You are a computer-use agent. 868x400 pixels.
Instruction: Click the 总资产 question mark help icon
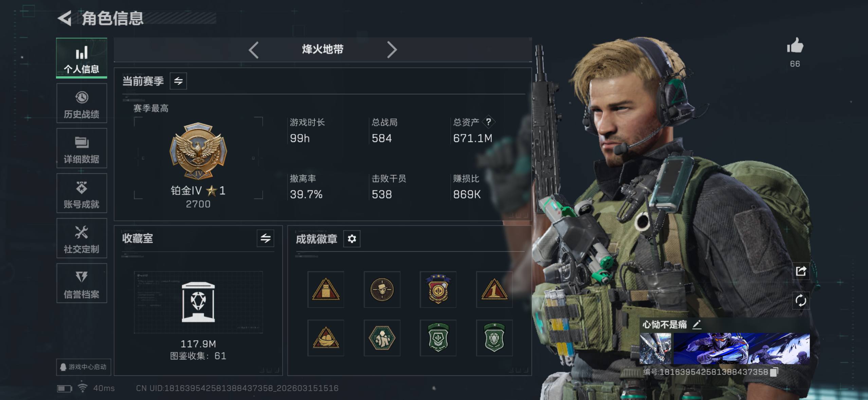[x=488, y=122]
